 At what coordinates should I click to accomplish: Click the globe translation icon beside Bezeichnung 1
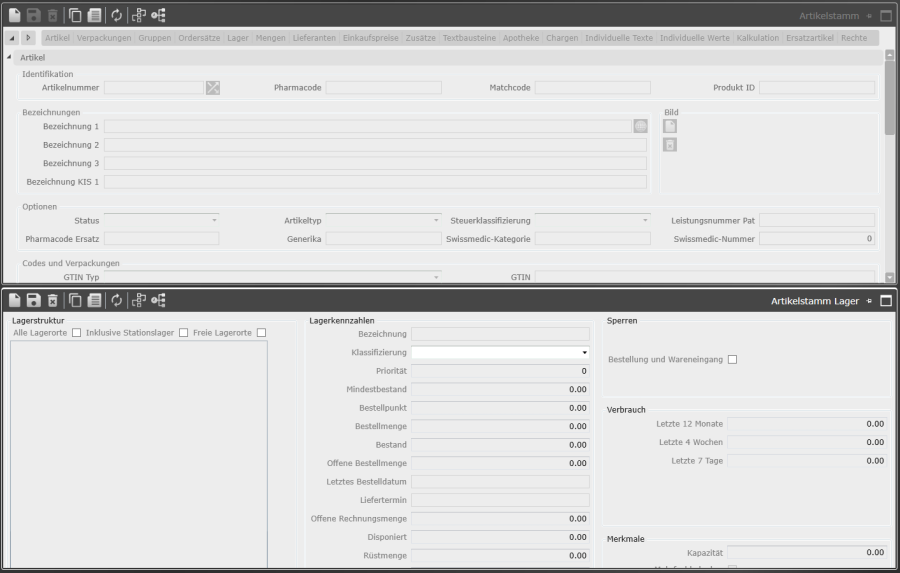(641, 126)
